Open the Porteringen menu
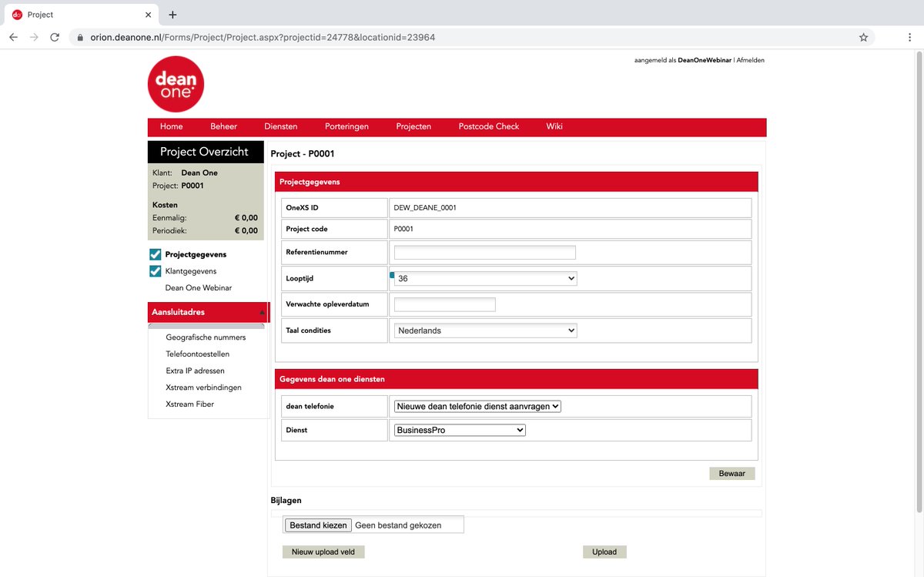924x577 pixels. [346, 126]
